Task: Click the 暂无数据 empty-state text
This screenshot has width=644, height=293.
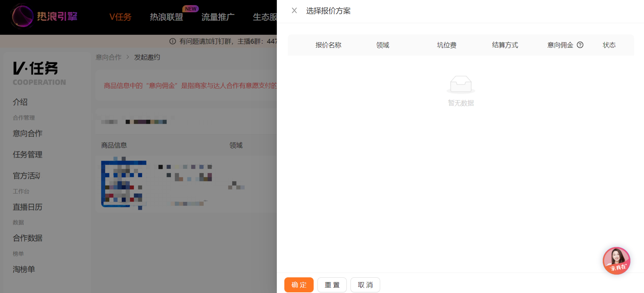Action: (x=461, y=103)
